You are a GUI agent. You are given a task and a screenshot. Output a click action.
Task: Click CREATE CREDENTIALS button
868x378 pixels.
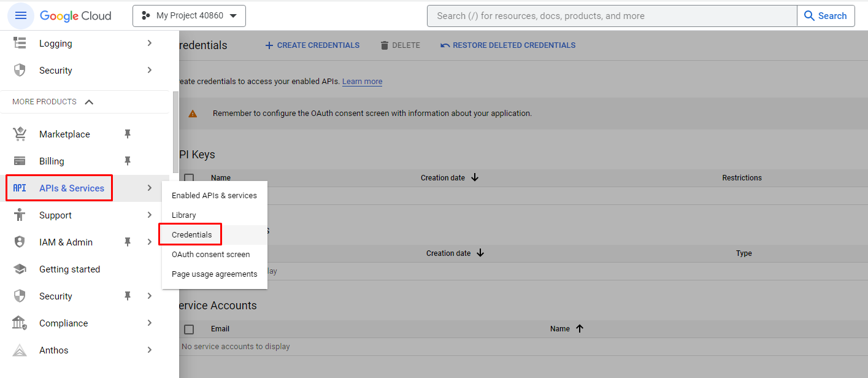coord(312,45)
